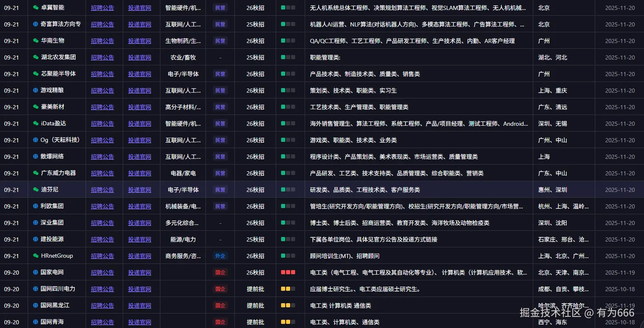Click the globe icon beside 游戏精酿
The image size is (644, 328).
[36, 90]
